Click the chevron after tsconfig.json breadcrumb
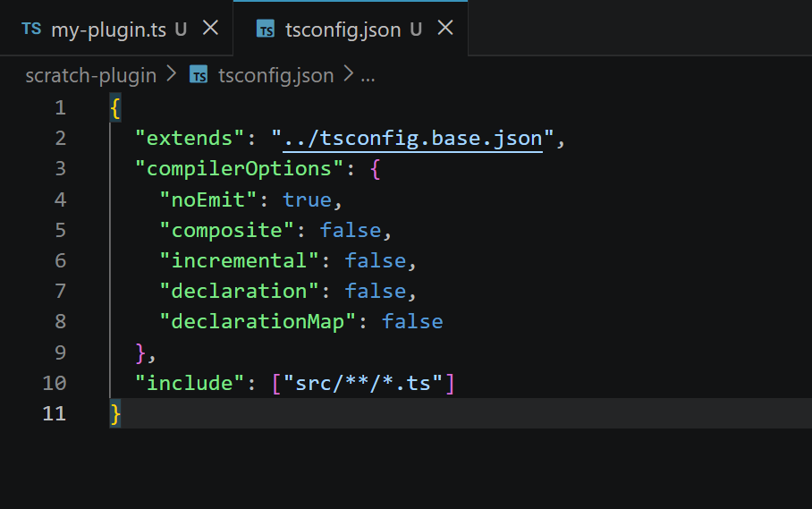This screenshot has width=812, height=509. click(x=349, y=75)
